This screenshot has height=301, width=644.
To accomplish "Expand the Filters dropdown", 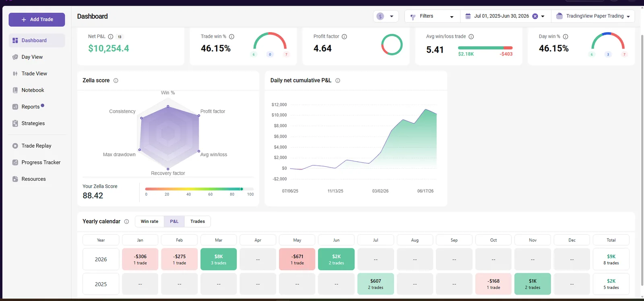I will [x=432, y=16].
